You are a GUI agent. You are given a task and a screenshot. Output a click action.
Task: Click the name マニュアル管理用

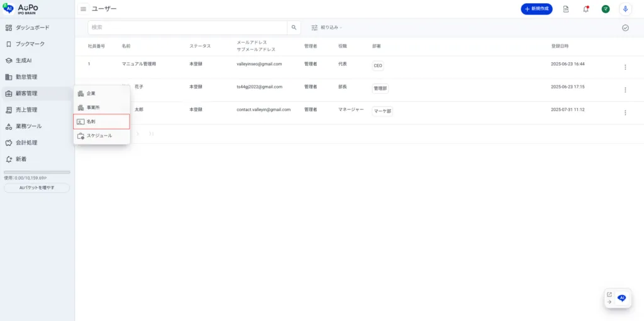pos(139,64)
